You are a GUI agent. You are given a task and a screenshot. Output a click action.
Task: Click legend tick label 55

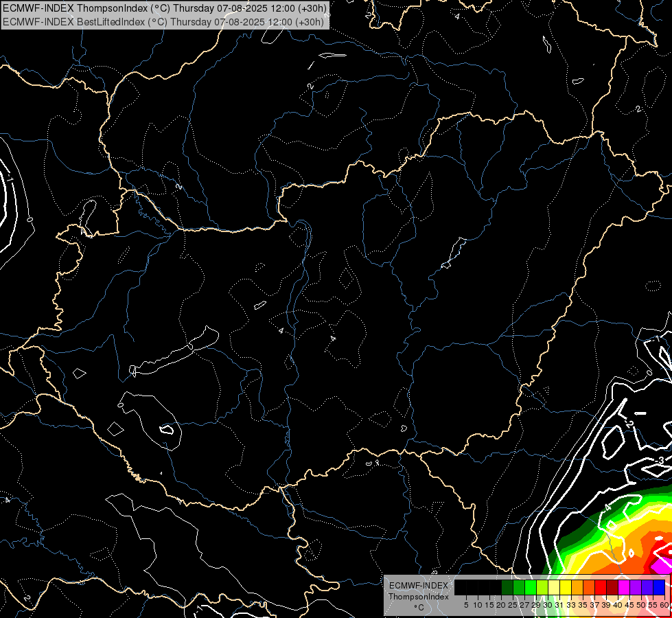click(x=653, y=605)
